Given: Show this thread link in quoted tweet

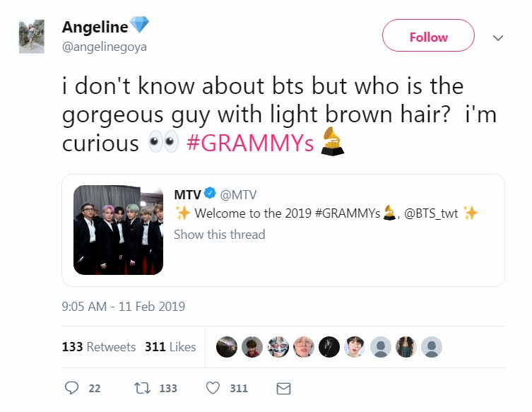Looking at the screenshot, I should [x=220, y=235].
